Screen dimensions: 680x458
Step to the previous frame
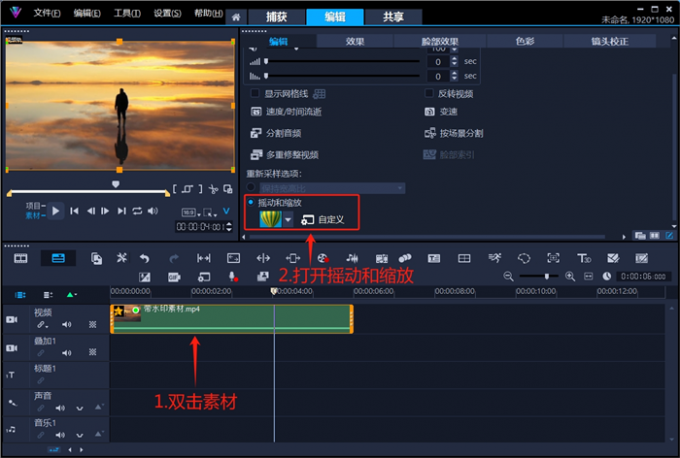pos(91,211)
